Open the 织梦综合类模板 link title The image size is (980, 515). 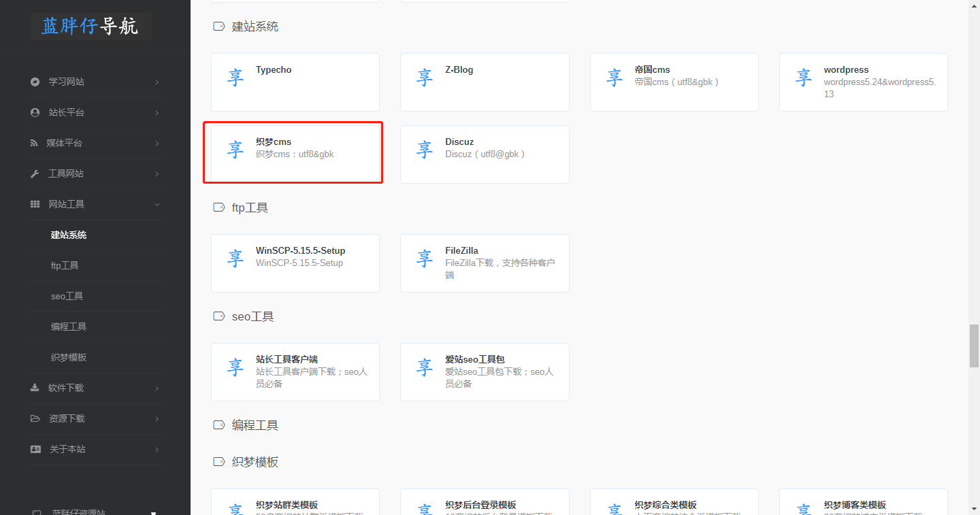(666, 505)
